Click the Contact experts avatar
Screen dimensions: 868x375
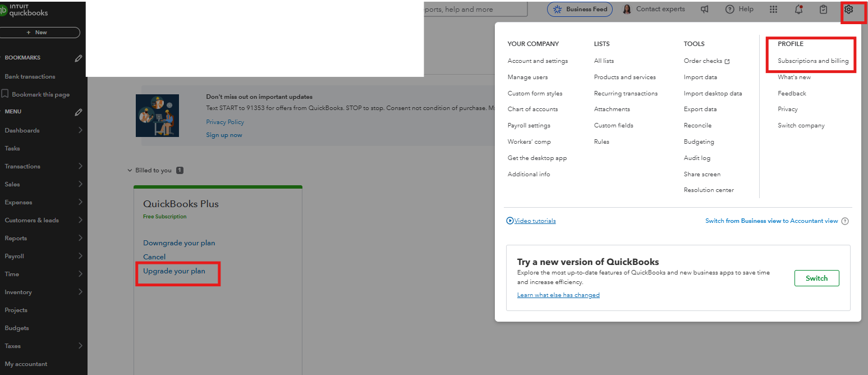point(627,10)
